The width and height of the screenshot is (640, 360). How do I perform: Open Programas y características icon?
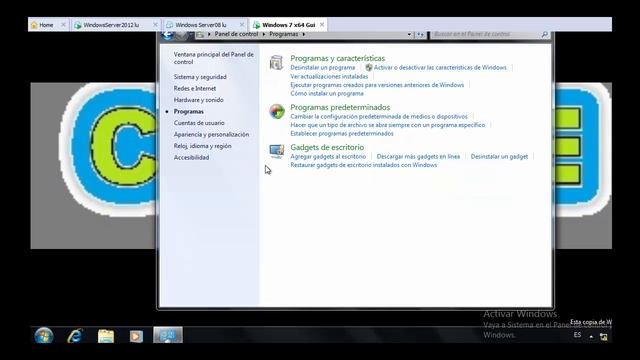pos(276,63)
